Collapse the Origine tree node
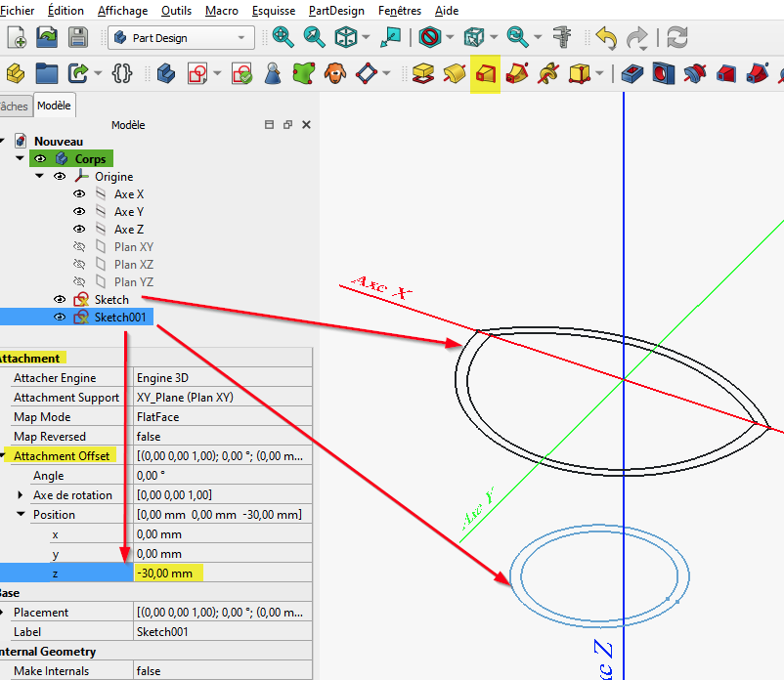 point(39,176)
